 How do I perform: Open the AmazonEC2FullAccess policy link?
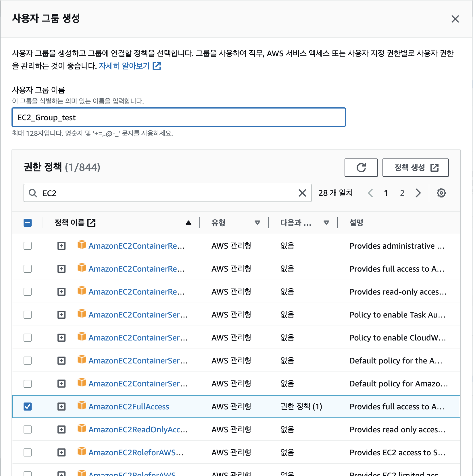(129, 407)
